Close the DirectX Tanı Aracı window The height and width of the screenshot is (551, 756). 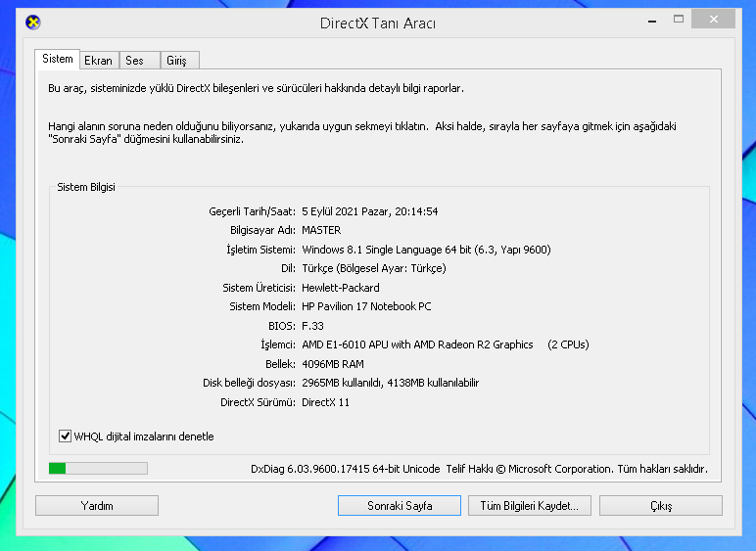coord(713,20)
